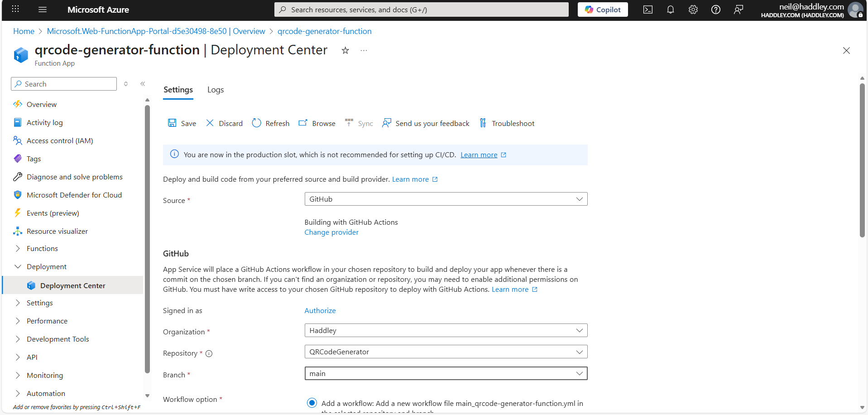Click the Troubleshoot toolbar icon
The width and height of the screenshot is (868, 415).
(483, 123)
